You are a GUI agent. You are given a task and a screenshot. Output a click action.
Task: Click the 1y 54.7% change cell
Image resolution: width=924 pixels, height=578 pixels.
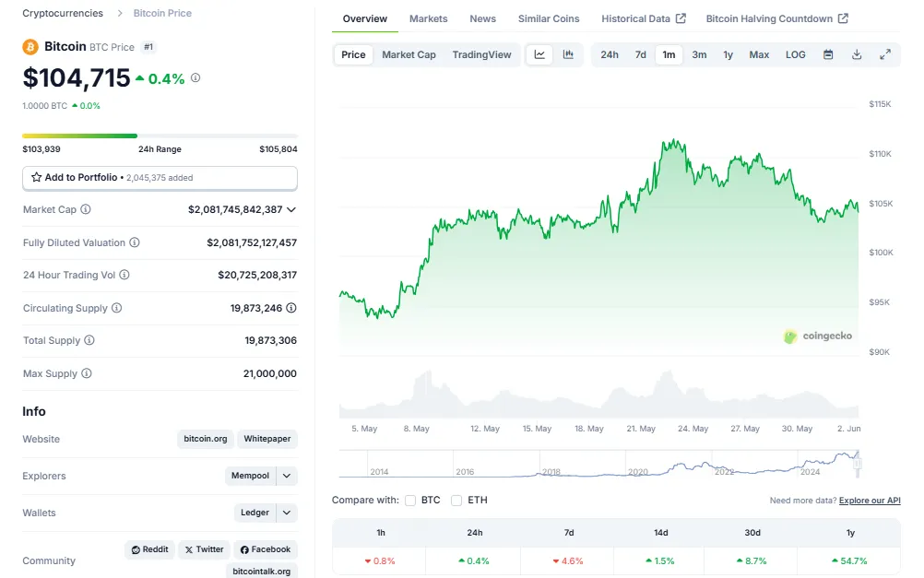[x=849, y=560]
